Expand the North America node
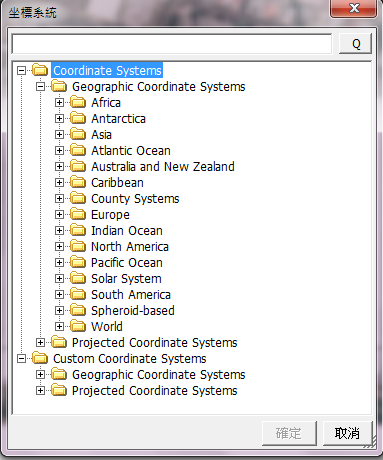Screen dimensions: 383x460 tap(59, 246)
